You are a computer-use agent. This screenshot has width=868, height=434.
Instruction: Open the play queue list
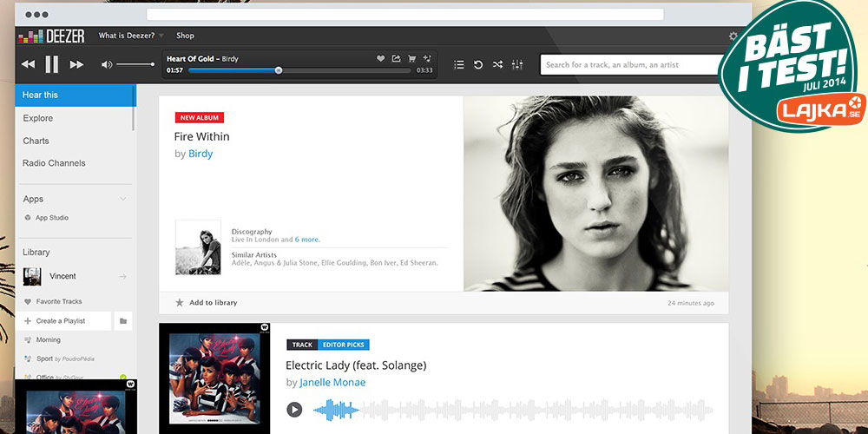coord(459,65)
